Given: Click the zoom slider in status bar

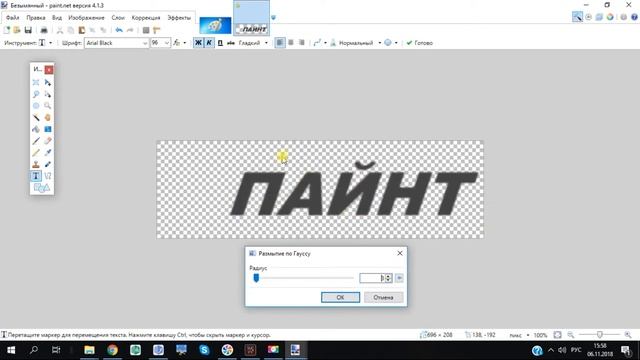Looking at the screenshot, I should [599, 335].
